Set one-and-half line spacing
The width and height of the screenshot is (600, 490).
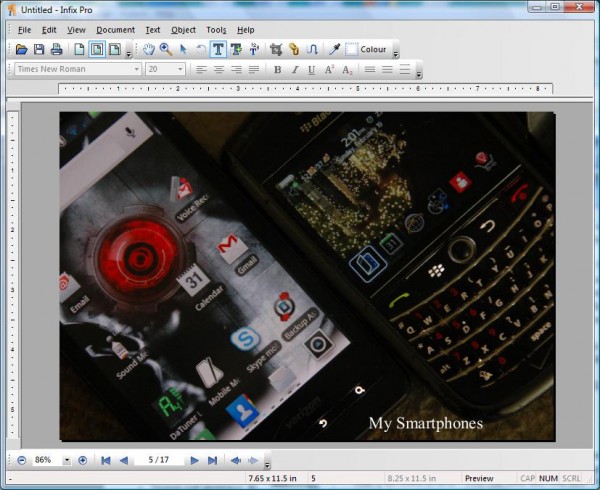coord(387,69)
